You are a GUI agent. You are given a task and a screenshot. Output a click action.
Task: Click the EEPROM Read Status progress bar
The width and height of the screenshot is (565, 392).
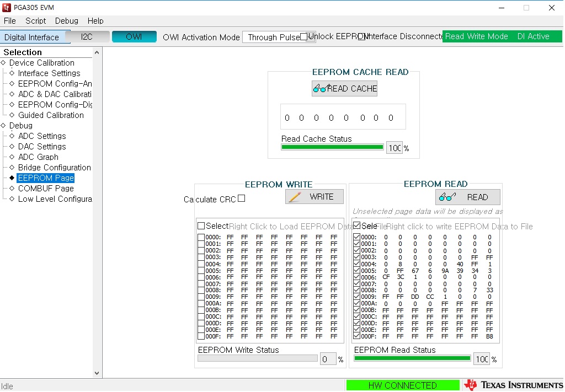(x=412, y=358)
